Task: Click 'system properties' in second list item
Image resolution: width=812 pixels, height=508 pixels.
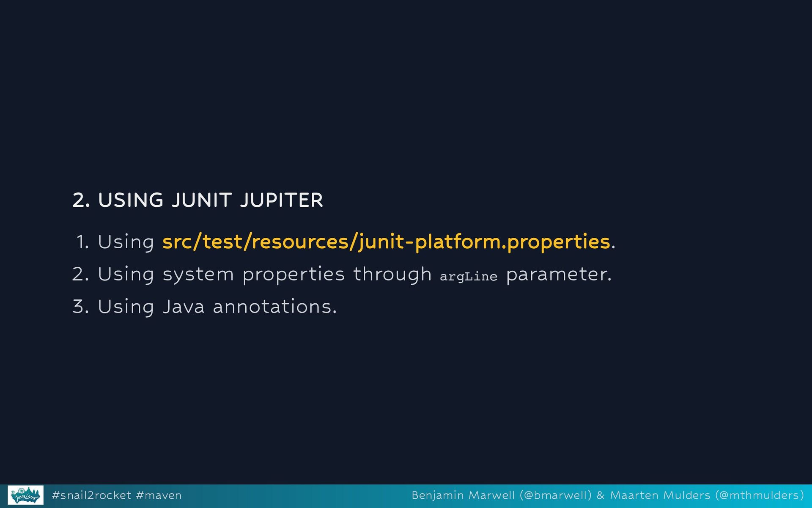Action: tap(253, 275)
